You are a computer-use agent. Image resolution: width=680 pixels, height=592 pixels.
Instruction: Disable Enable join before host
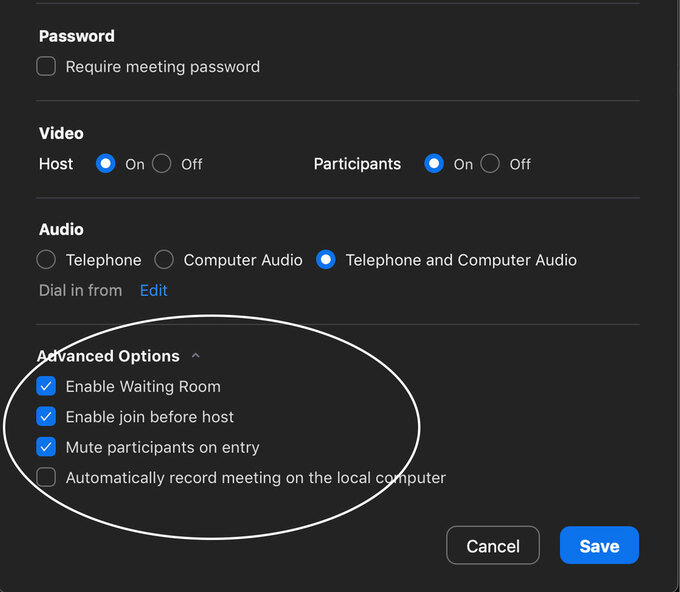coord(46,417)
